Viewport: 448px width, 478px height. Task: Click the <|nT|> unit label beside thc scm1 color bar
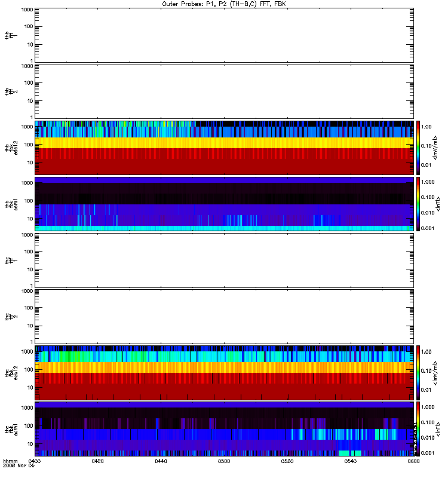pos(438,429)
